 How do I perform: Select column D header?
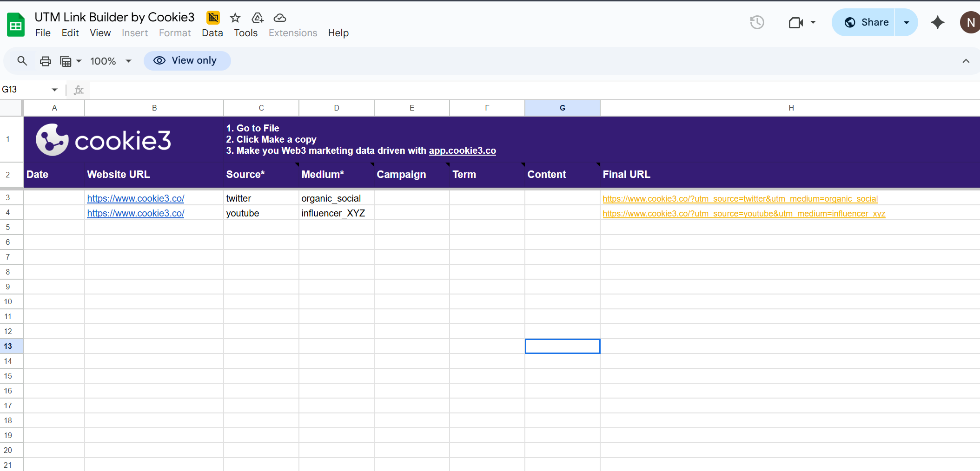[x=337, y=108]
